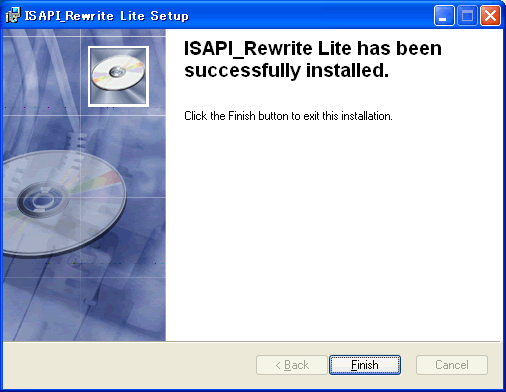Click the large CD disc in banner
Screen dimensions: 506x392
click(x=63, y=203)
